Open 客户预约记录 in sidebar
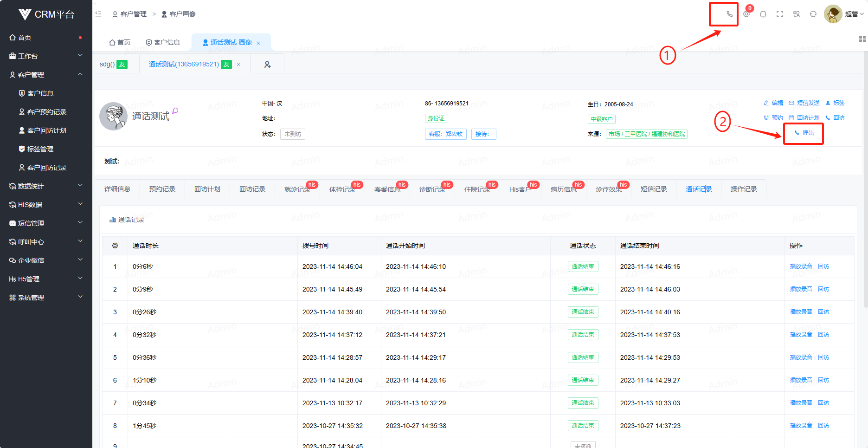Viewport: 868px width, 448px height. point(46,111)
